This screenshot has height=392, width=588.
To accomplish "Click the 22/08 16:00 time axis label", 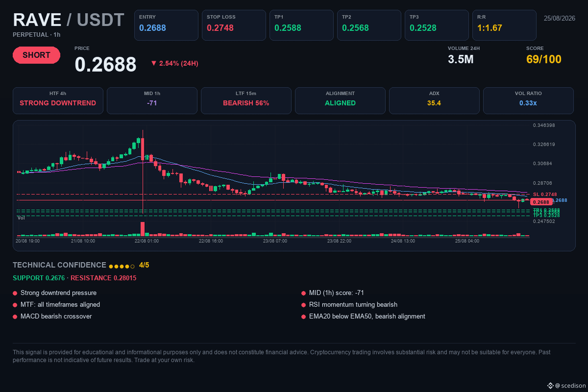I will (x=211, y=241).
